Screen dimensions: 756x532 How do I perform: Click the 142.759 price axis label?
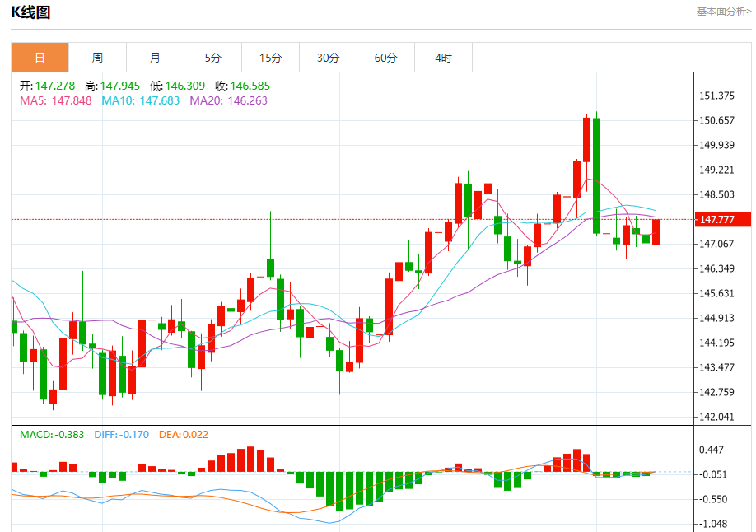tap(717, 392)
